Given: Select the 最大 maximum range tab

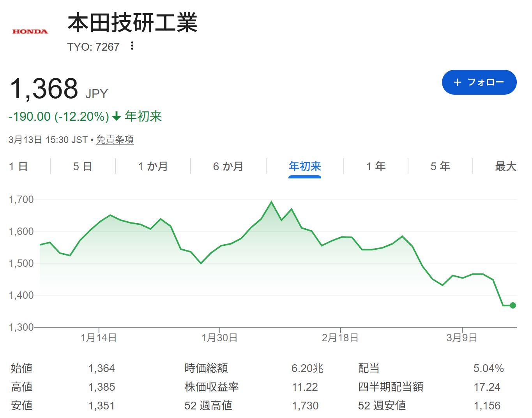Looking at the screenshot, I should tap(505, 167).
